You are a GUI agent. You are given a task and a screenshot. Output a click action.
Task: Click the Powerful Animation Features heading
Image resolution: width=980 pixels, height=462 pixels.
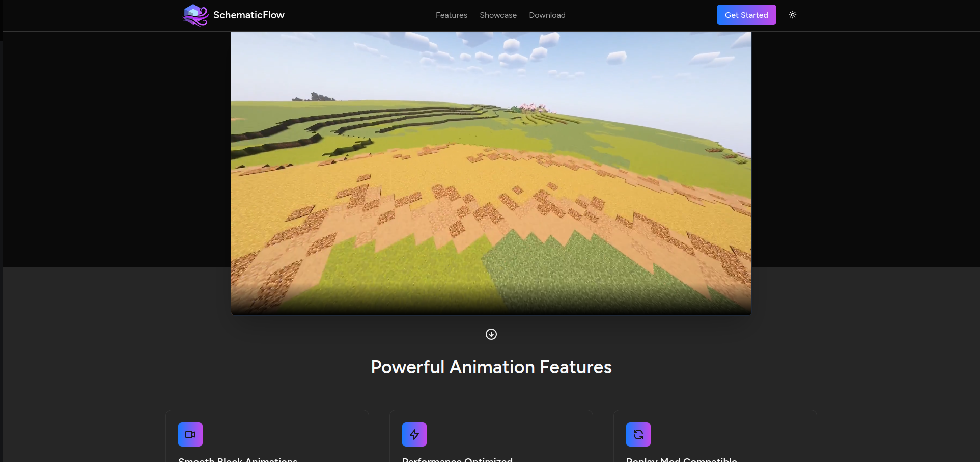click(491, 367)
